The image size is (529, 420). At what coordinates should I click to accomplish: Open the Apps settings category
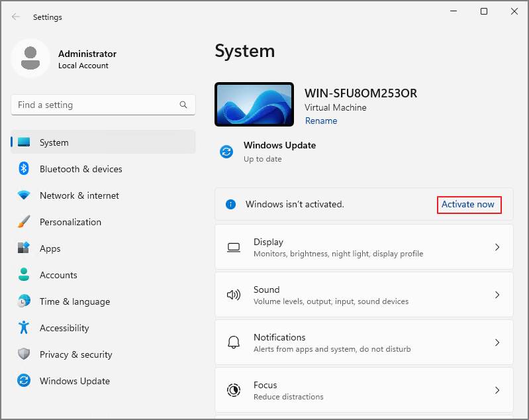coord(103,248)
